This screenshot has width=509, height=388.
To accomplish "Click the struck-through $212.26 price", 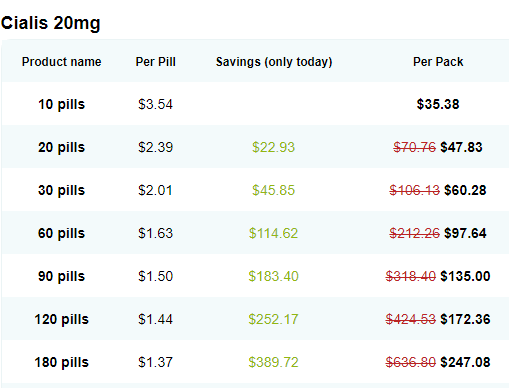I will tap(414, 233).
